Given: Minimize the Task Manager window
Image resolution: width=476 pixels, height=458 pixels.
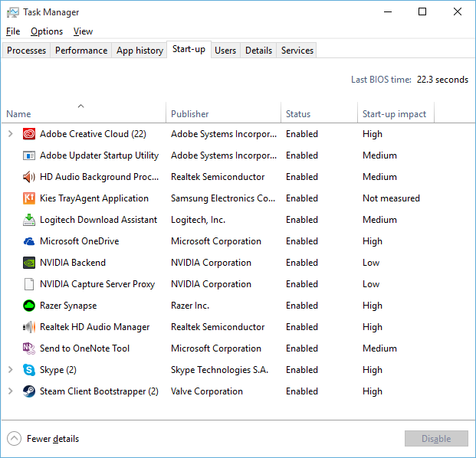Looking at the screenshot, I should pyautogui.click(x=388, y=12).
